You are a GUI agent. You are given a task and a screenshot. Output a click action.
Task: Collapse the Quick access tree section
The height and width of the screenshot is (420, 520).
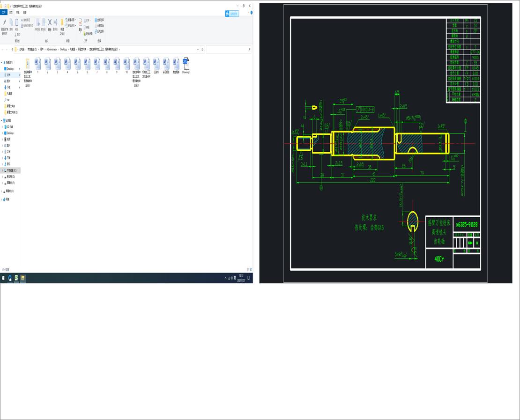point(2,62)
